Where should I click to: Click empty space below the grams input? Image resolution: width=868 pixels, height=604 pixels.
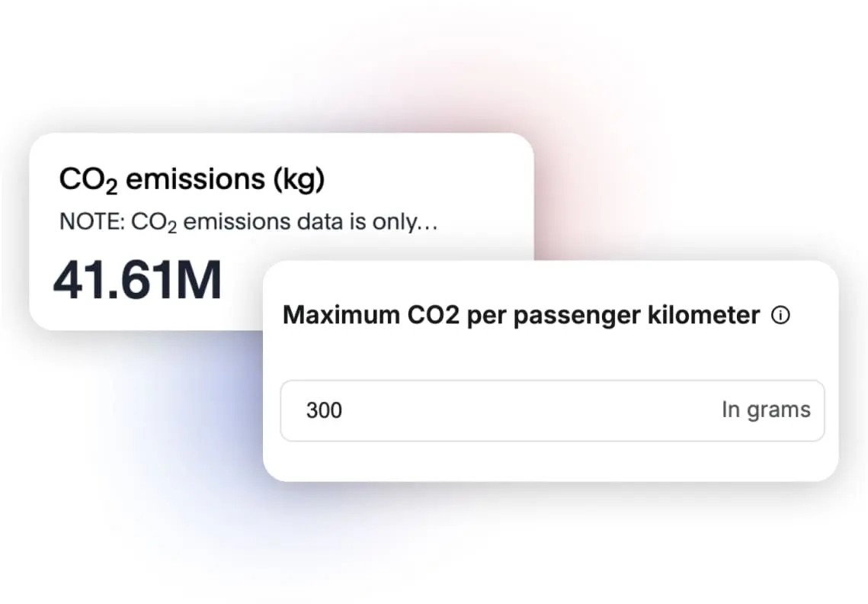[x=549, y=460]
